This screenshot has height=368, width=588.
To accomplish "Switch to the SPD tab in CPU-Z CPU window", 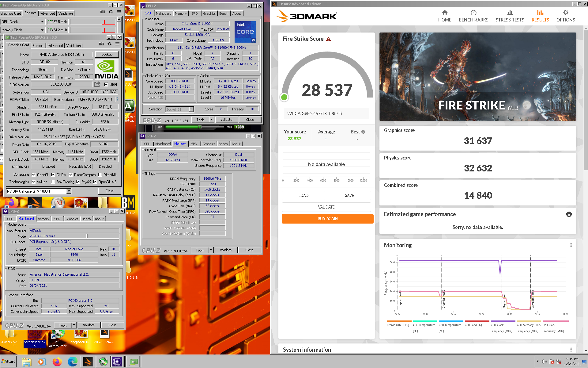I will [x=195, y=13].
